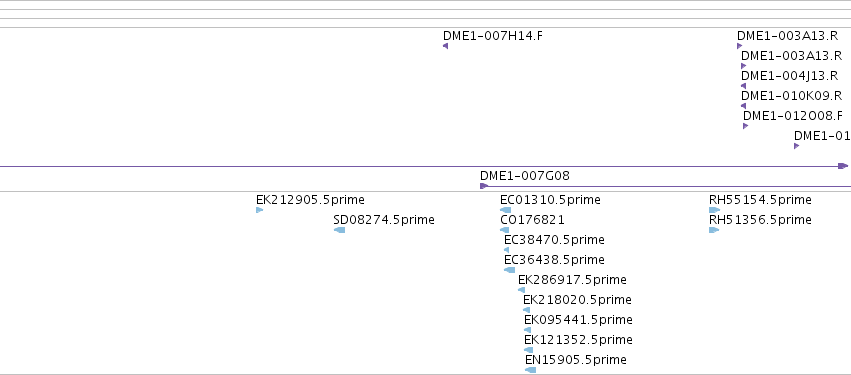The height and width of the screenshot is (375, 851).
Task: Click the CO176821 feature arrow
Action: click(x=504, y=230)
